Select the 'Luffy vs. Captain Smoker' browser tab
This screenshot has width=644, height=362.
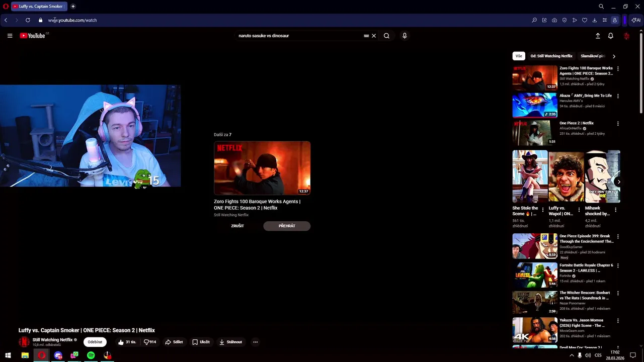point(39,7)
